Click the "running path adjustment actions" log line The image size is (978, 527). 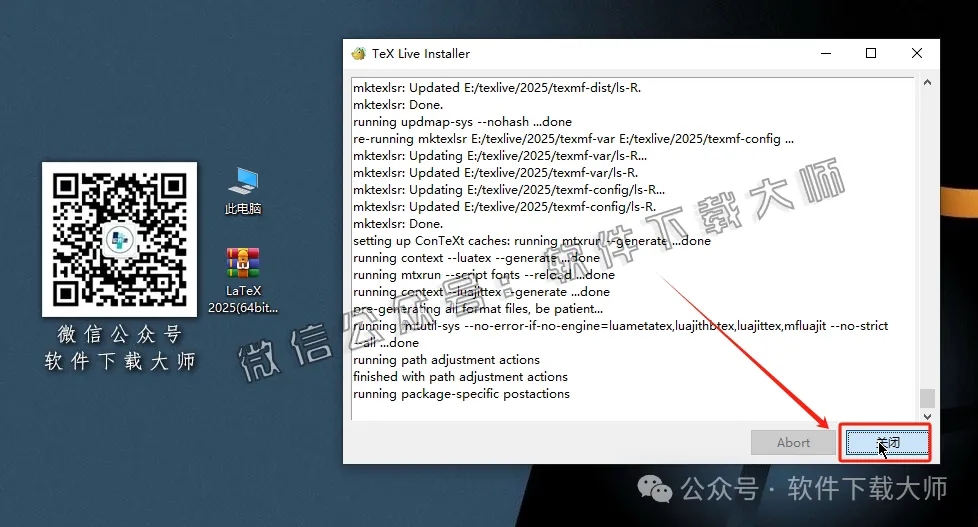[446, 360]
